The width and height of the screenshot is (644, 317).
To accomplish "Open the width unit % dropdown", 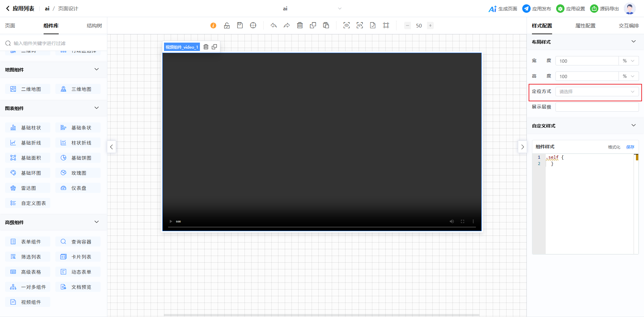I will click(628, 61).
